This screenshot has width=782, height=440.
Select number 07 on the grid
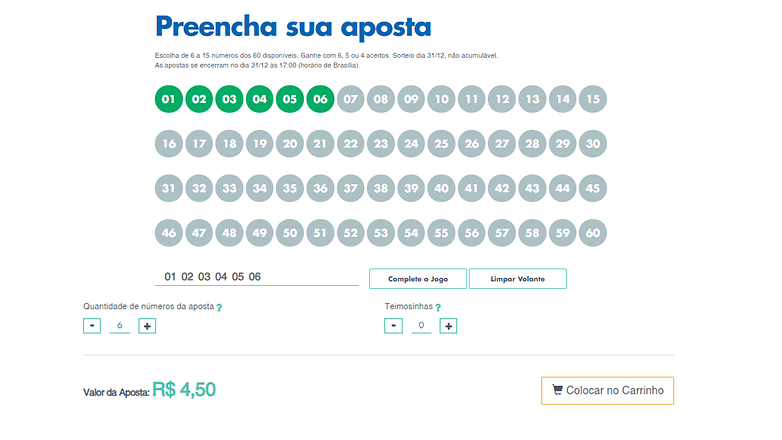(351, 99)
